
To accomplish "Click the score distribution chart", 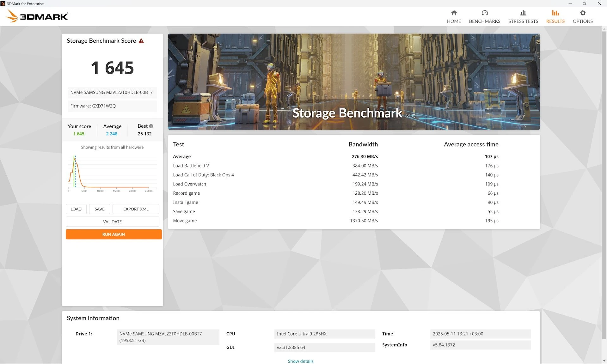I will pos(112,173).
